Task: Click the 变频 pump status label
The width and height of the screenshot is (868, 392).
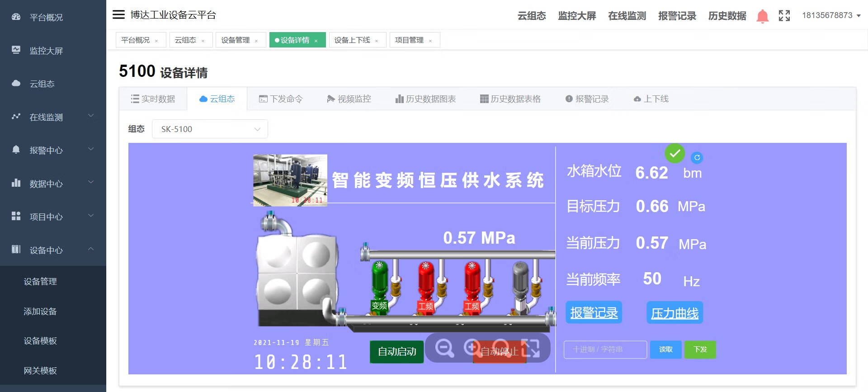Action: point(379,306)
